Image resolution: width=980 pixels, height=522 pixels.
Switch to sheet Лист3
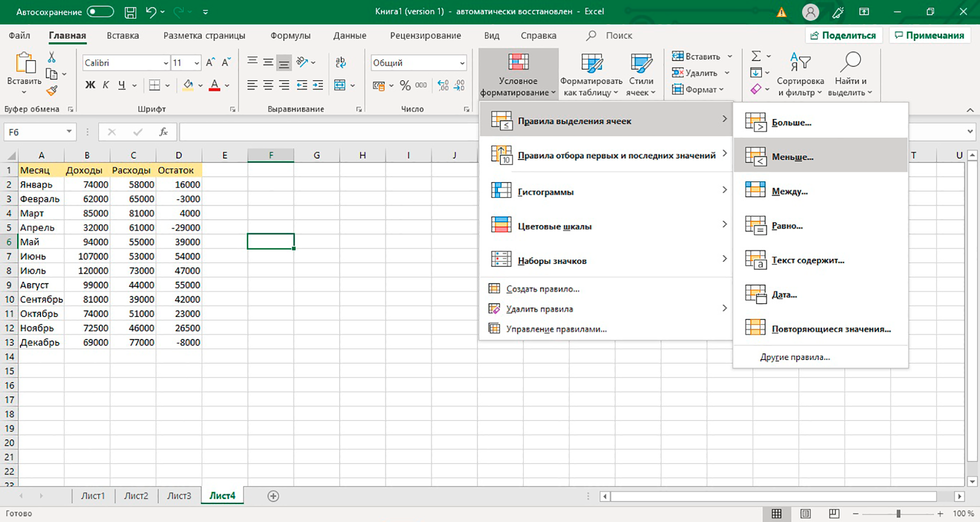(179, 496)
